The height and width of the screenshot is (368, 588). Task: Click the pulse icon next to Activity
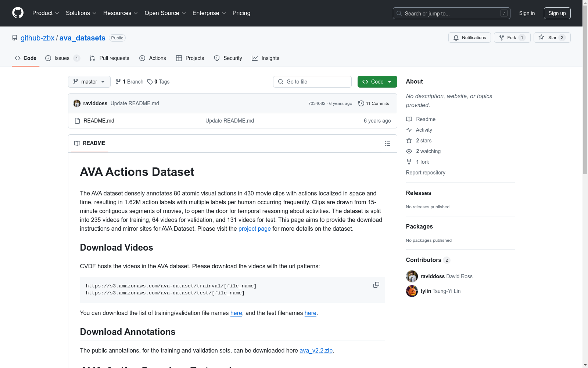point(409,130)
